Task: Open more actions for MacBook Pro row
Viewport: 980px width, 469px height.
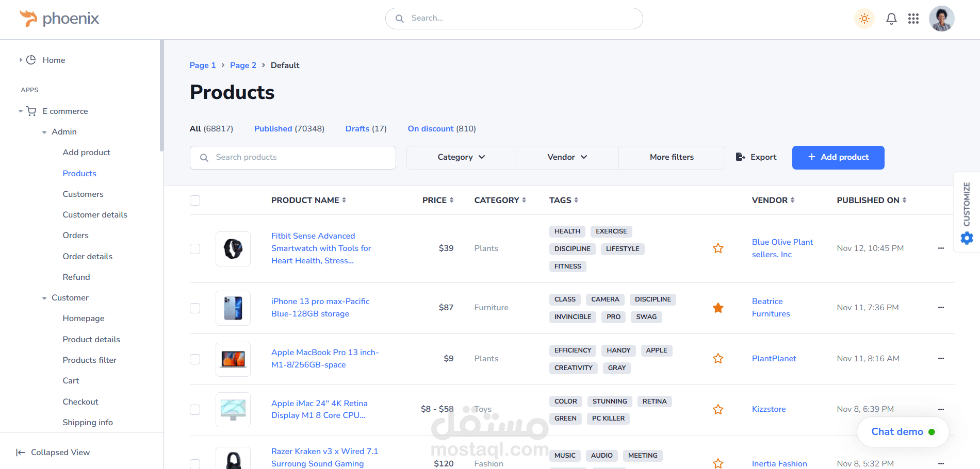Action: (x=941, y=359)
